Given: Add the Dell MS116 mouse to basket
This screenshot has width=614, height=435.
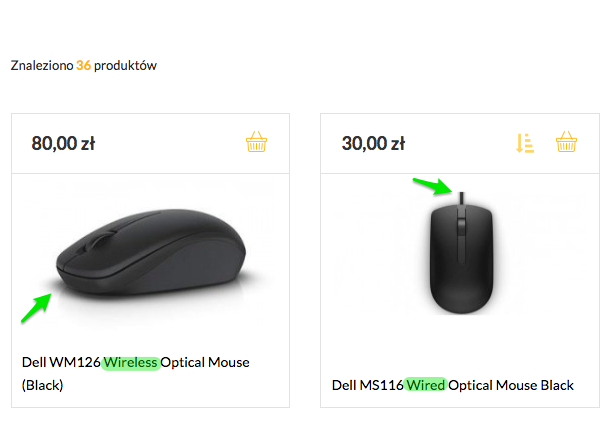Looking at the screenshot, I should point(566,142).
